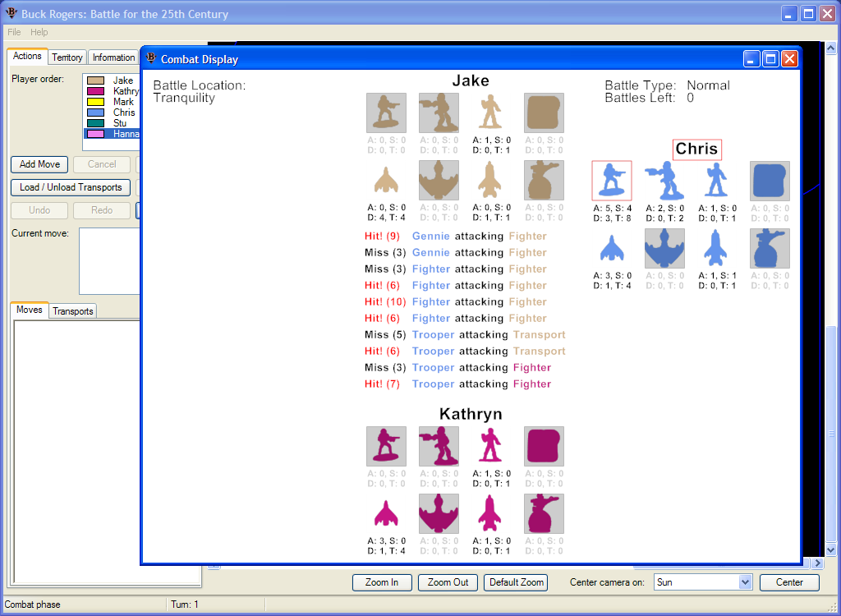Click the 'Hit! (10)' combat log line
Viewport: 841px width, 616px height.
point(455,302)
